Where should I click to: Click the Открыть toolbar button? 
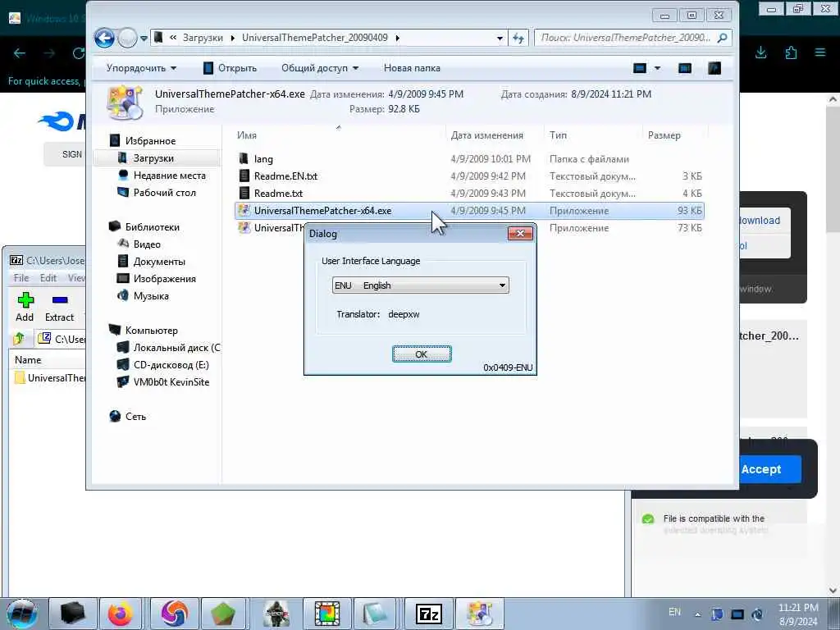coord(231,68)
